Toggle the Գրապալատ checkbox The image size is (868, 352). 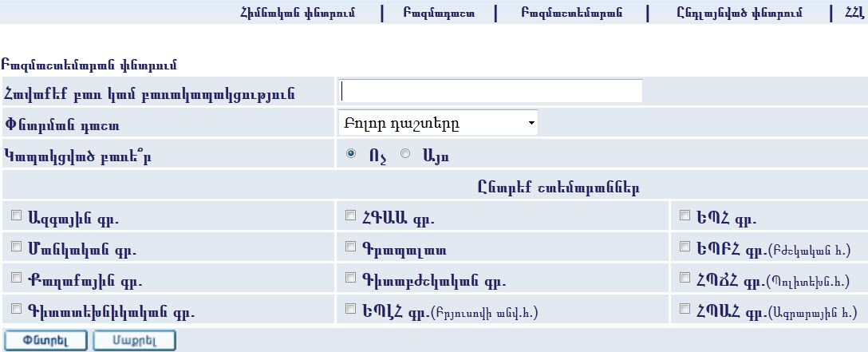[x=350, y=247]
